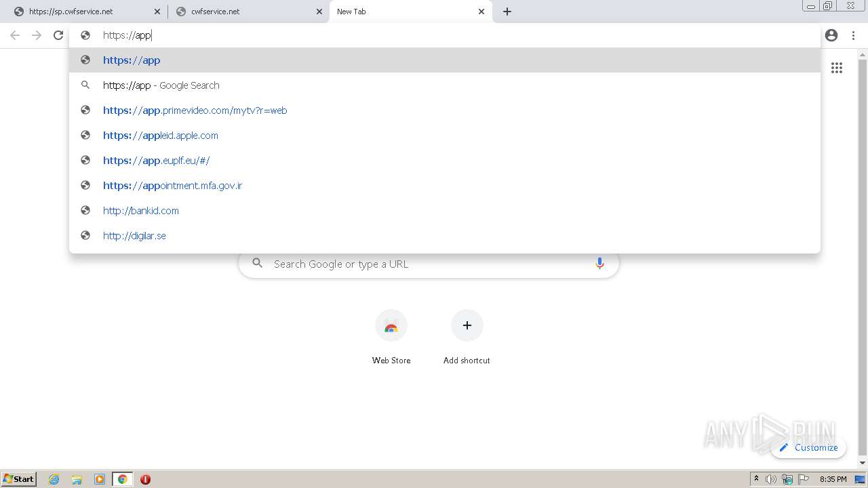
Task: Open the volume speaker tray icon
Action: coord(771,479)
